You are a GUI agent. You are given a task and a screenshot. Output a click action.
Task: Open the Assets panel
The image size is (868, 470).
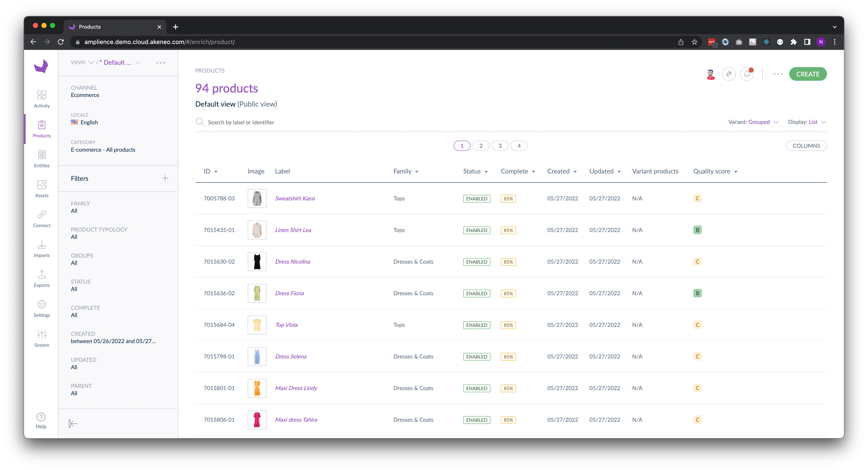coord(41,188)
